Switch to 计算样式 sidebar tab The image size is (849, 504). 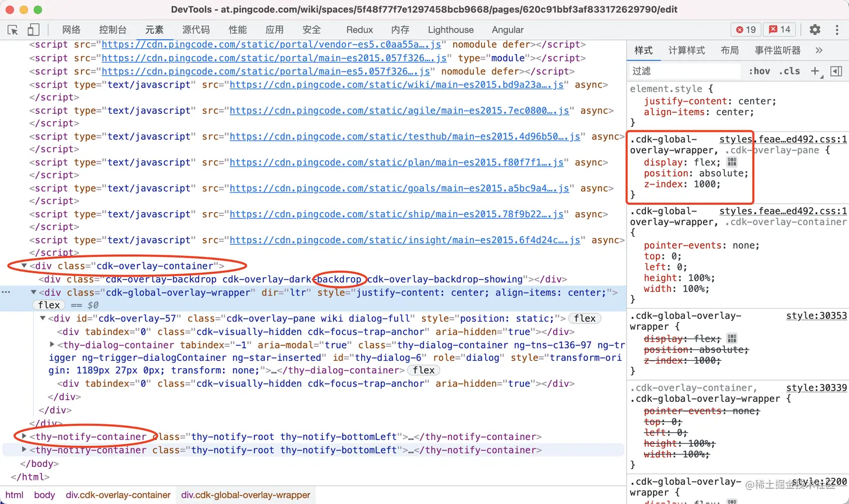point(687,51)
